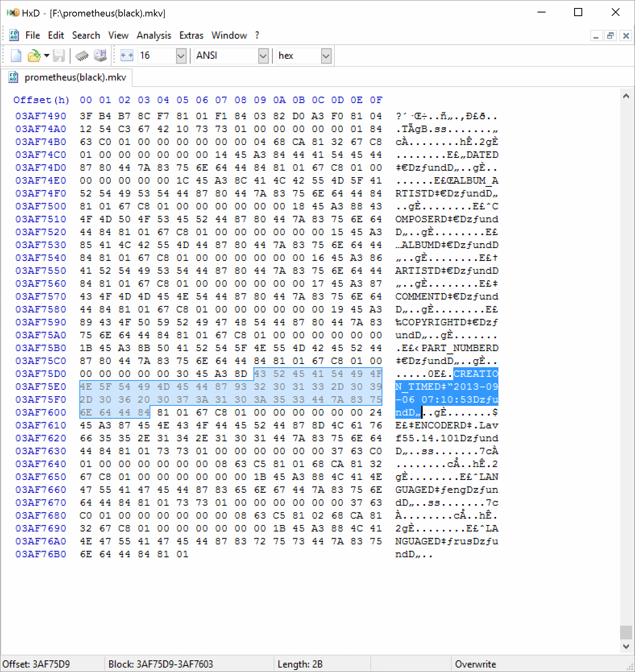Click decoded text 'NGUAGED' on row 03AF76A0
Screen dimensions: 635x672
pyautogui.click(x=418, y=541)
